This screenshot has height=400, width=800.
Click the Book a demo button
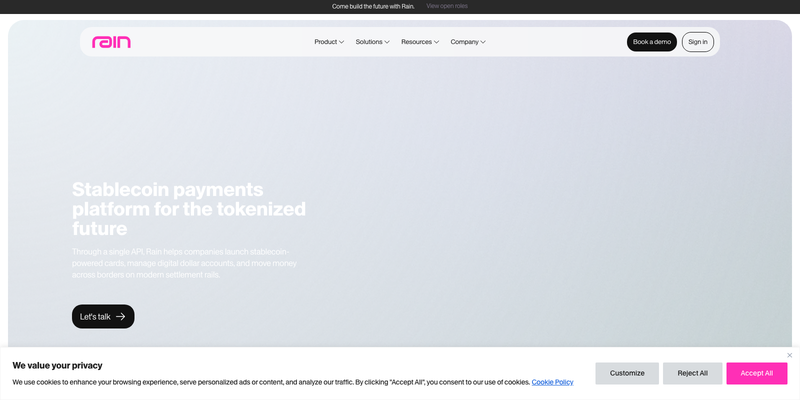coord(652,42)
